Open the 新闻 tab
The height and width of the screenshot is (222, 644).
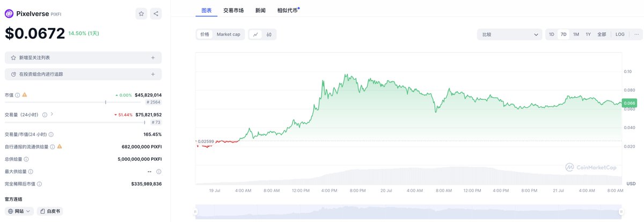(260, 10)
